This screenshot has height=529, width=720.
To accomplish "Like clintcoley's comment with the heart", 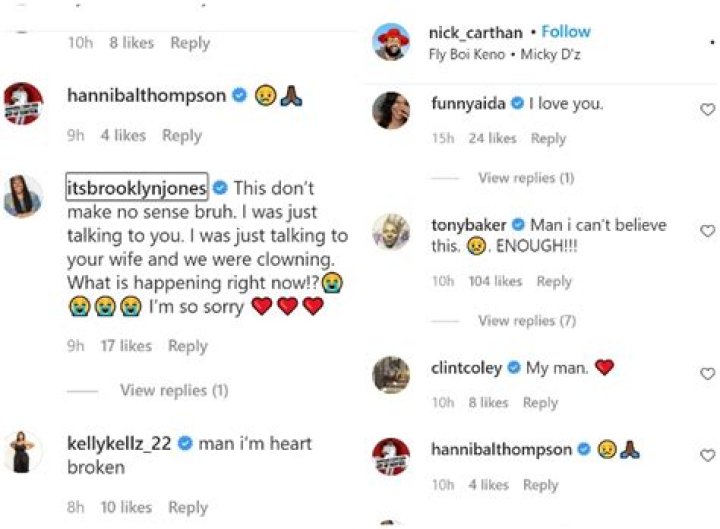I will [707, 374].
